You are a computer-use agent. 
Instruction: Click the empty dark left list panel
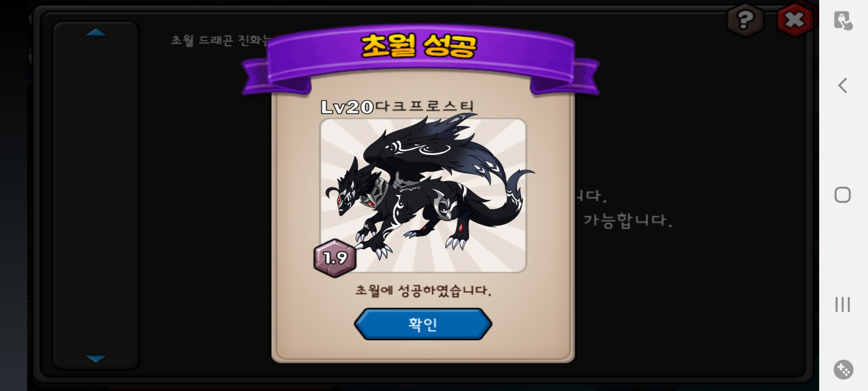96,195
